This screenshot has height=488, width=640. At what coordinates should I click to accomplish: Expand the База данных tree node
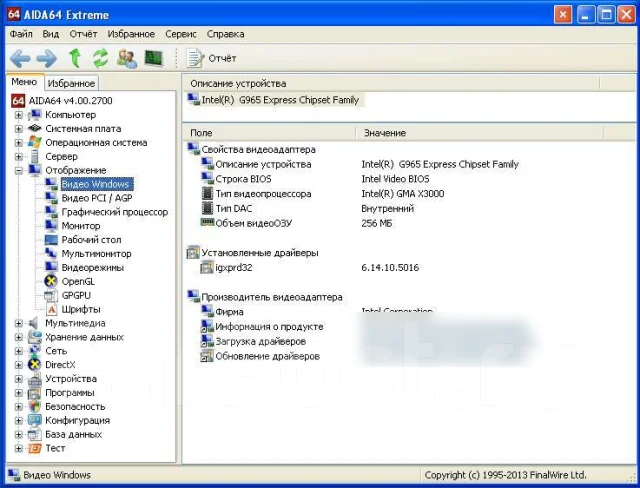point(18,435)
